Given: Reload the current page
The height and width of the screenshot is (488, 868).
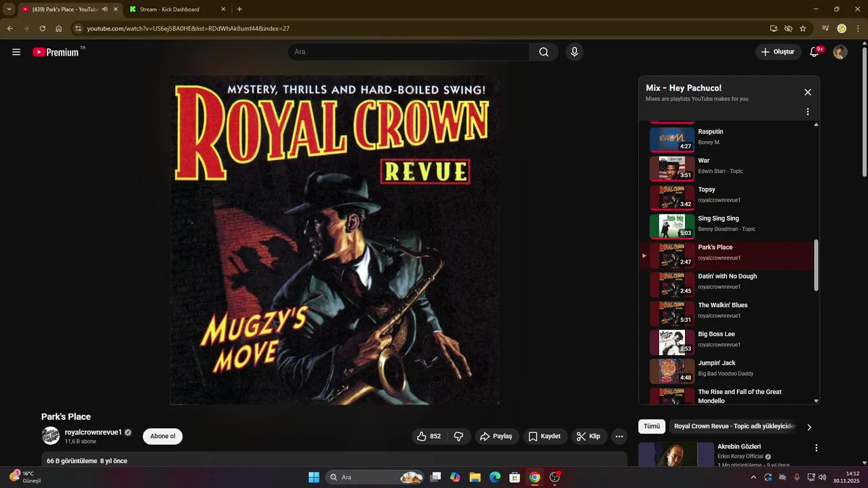Looking at the screenshot, I should click(x=42, y=28).
